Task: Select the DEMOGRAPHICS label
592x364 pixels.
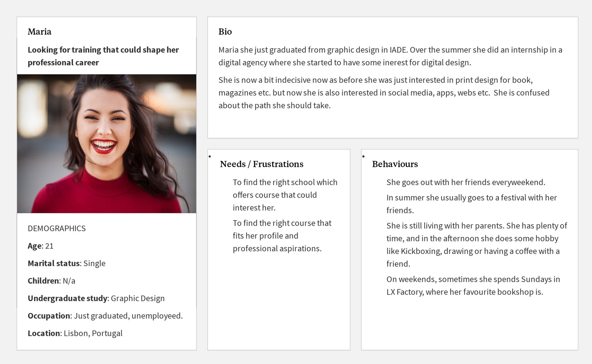Action: (x=56, y=228)
